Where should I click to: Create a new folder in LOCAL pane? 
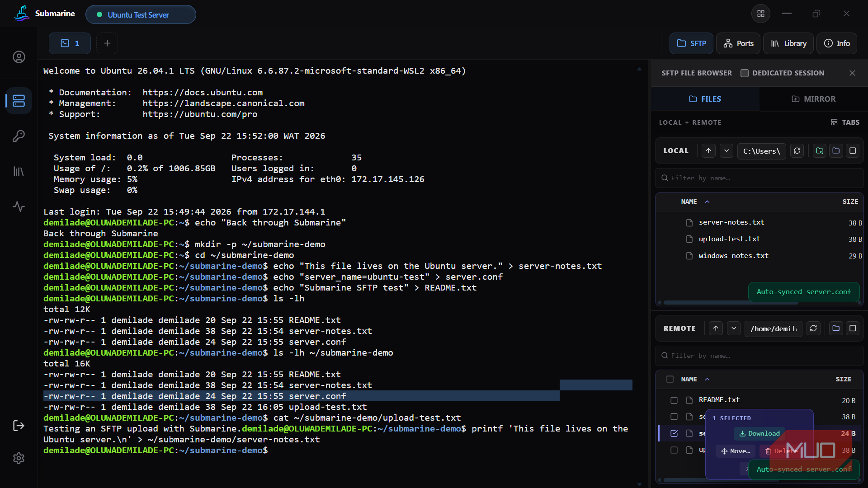[x=836, y=151]
